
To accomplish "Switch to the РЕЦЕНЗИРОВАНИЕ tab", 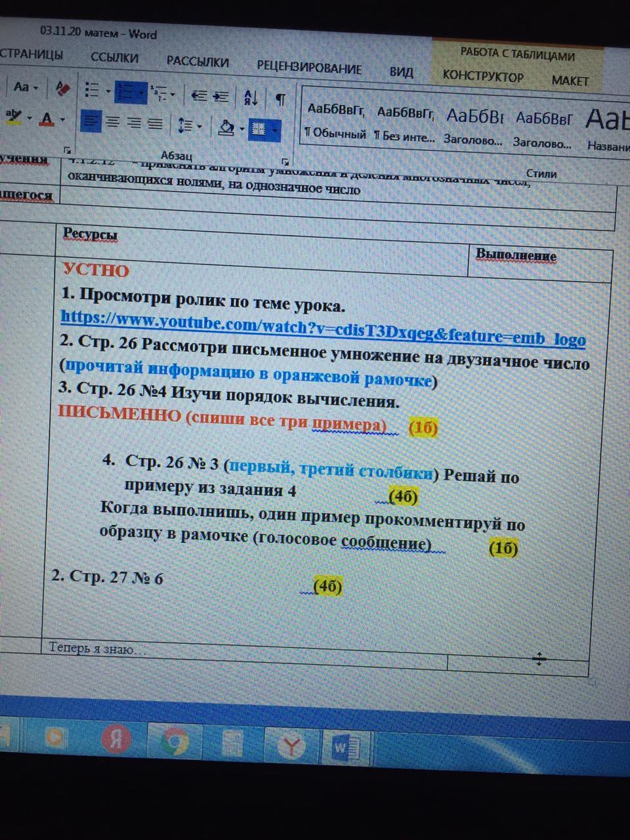I will (309, 67).
